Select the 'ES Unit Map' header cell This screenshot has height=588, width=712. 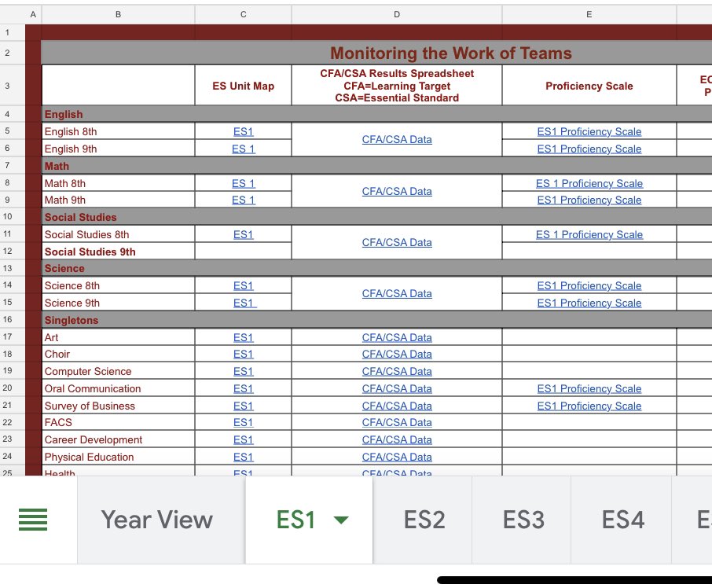click(244, 86)
